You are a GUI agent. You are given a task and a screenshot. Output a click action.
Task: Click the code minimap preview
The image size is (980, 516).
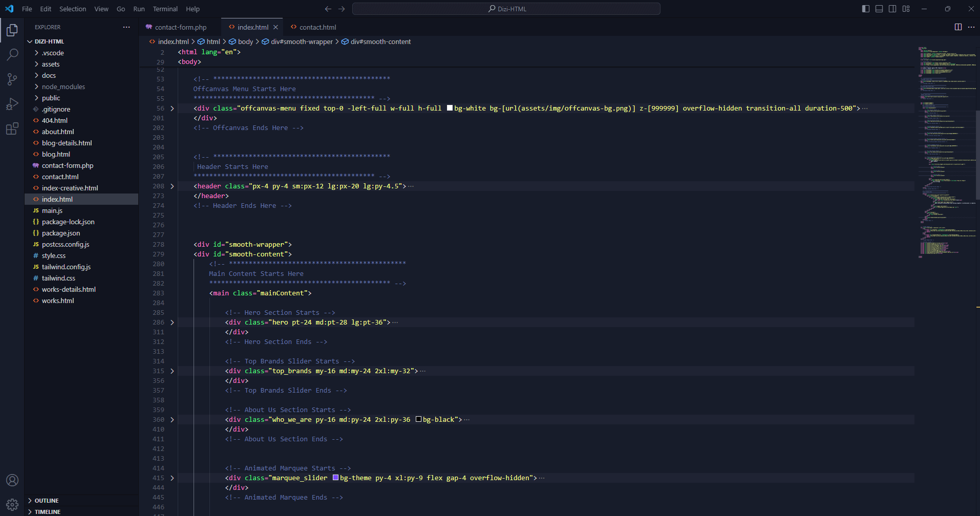[946, 152]
